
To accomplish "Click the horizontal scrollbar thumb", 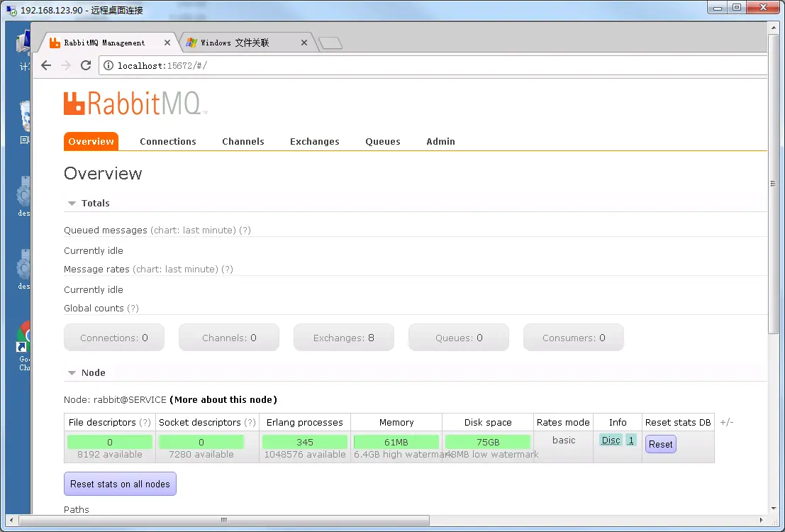I will tap(224, 520).
